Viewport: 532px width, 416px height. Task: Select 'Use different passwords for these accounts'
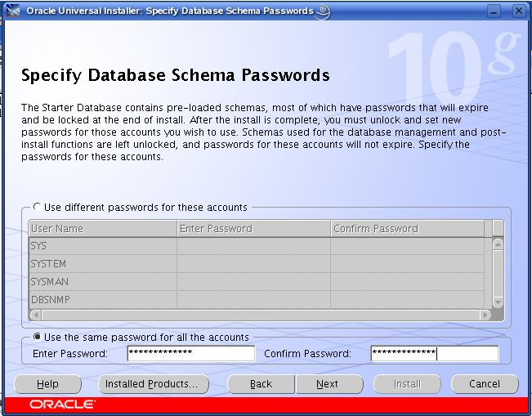tap(38, 208)
